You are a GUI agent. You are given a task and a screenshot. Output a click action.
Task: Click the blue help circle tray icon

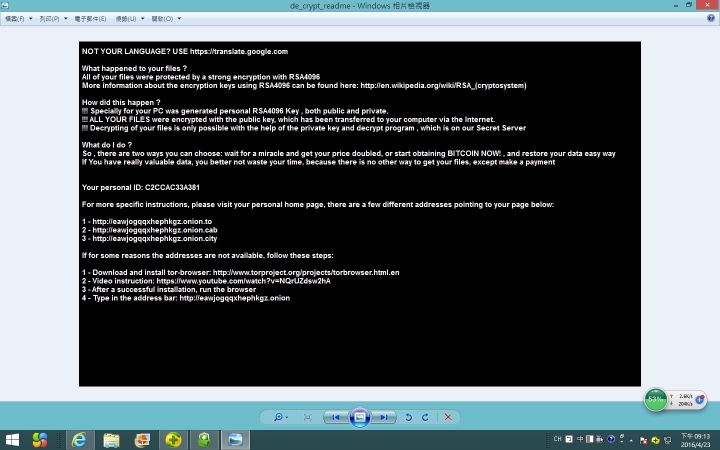[611, 439]
